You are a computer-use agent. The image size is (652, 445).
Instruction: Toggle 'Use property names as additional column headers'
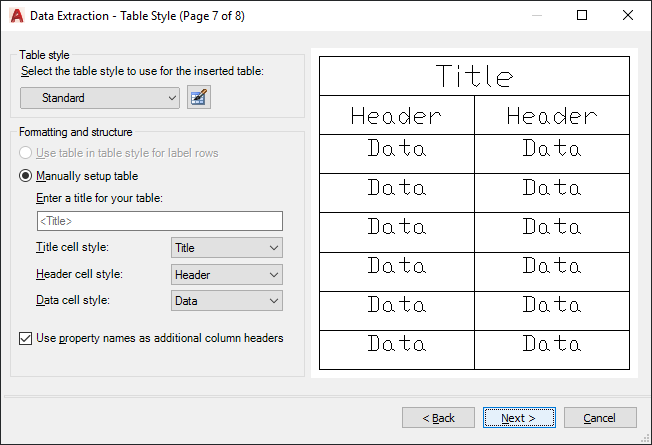pos(25,338)
